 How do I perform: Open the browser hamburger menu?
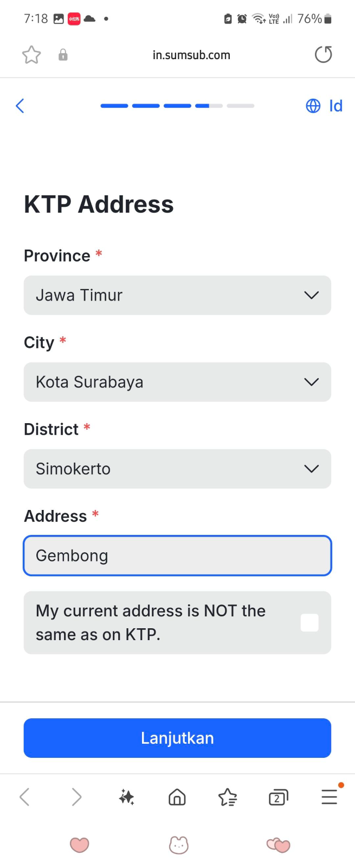click(329, 797)
